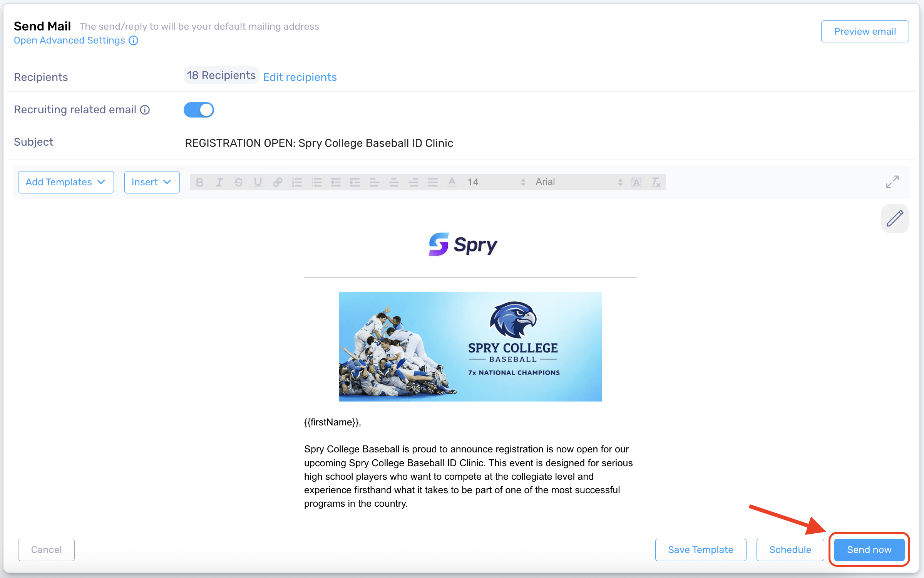Click the Spry logo in email body
Viewport: 924px width, 578px height.
coord(463,244)
